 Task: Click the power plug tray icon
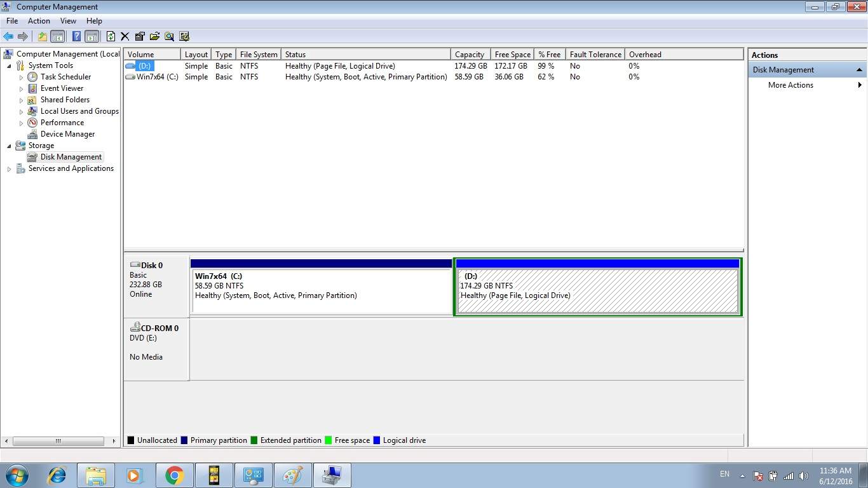(x=773, y=475)
